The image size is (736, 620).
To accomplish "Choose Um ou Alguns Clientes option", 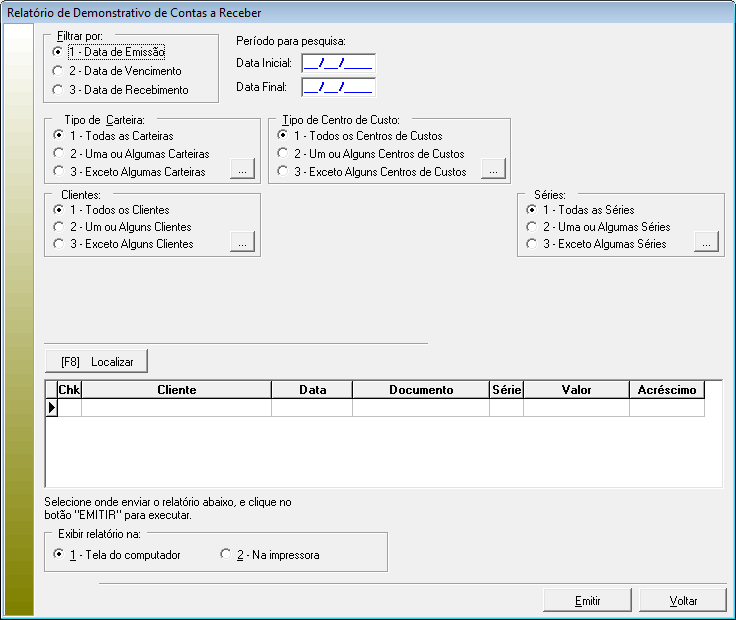I will coord(58,227).
